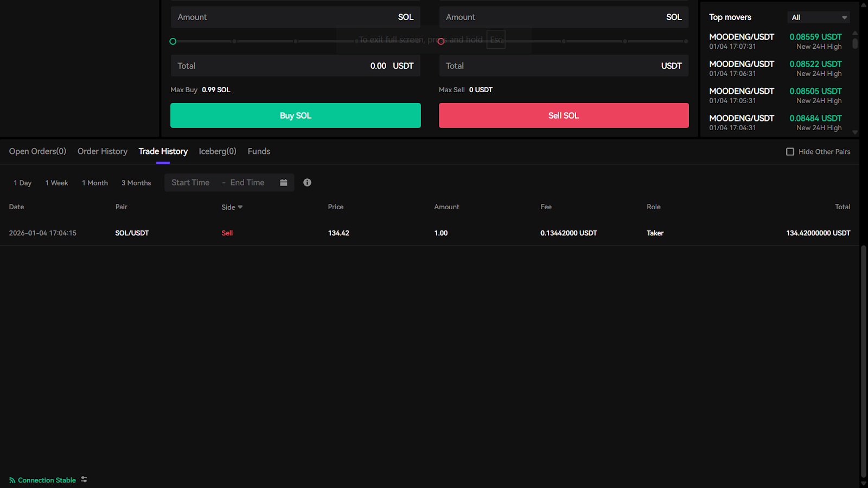Click the calendar icon in date range

click(x=283, y=183)
